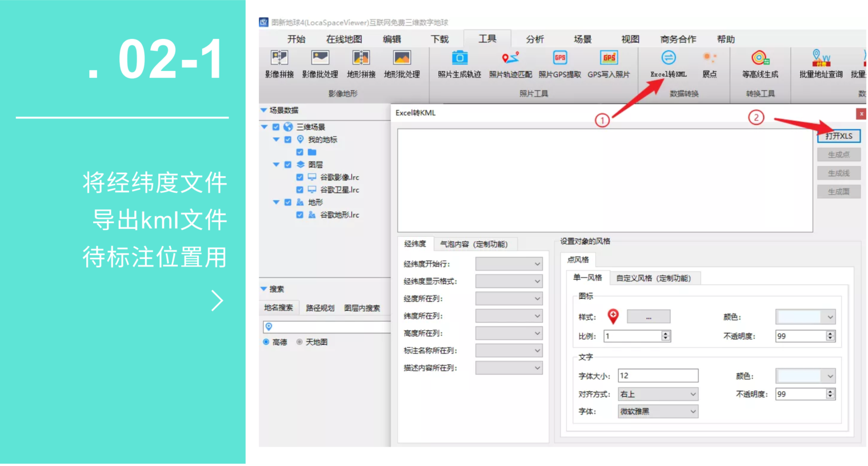Click the globe icon beside 三维场景
This screenshot has height=466, width=868.
coord(289,127)
